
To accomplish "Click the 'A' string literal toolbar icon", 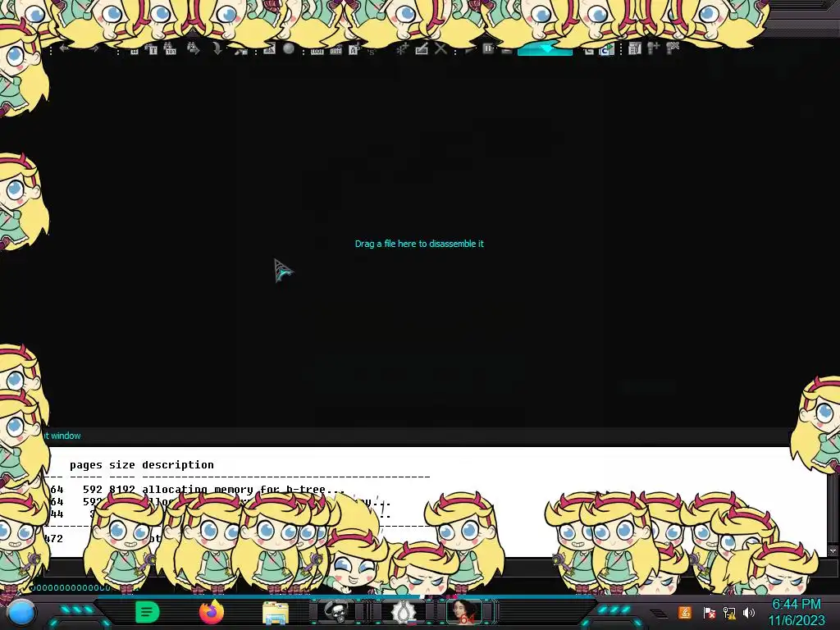I will click(354, 50).
